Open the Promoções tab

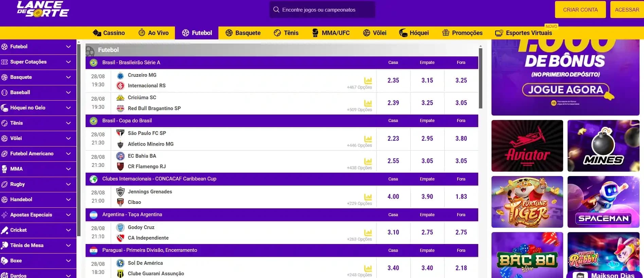[462, 33]
